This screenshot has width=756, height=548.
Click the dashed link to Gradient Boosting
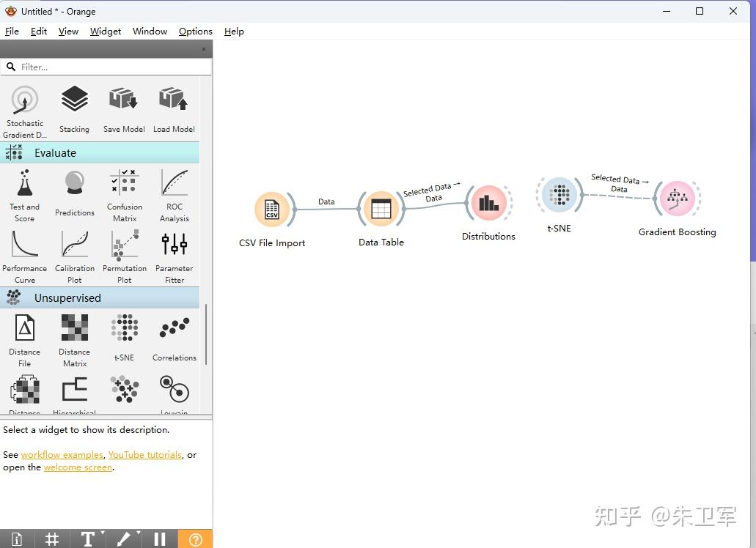[x=618, y=196]
